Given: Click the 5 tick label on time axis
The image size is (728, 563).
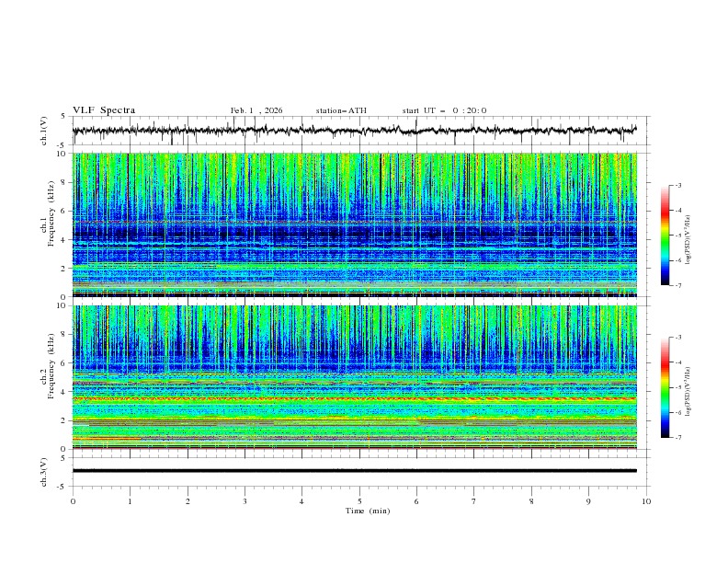Looking at the screenshot, I should [x=359, y=500].
